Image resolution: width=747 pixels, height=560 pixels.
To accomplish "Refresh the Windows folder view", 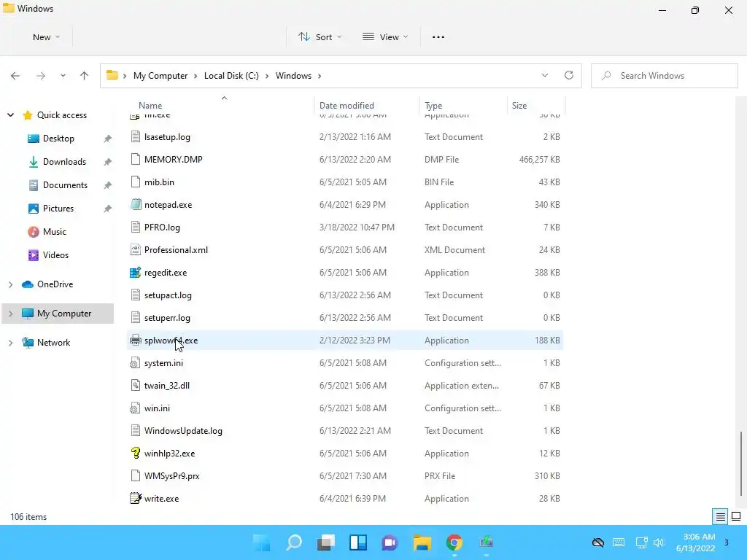I will tap(569, 75).
